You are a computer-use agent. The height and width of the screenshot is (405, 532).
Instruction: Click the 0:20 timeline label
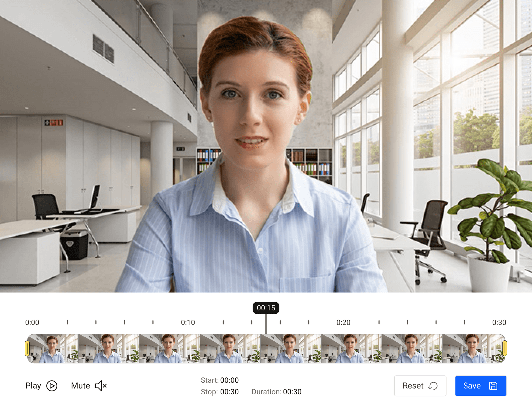click(344, 322)
